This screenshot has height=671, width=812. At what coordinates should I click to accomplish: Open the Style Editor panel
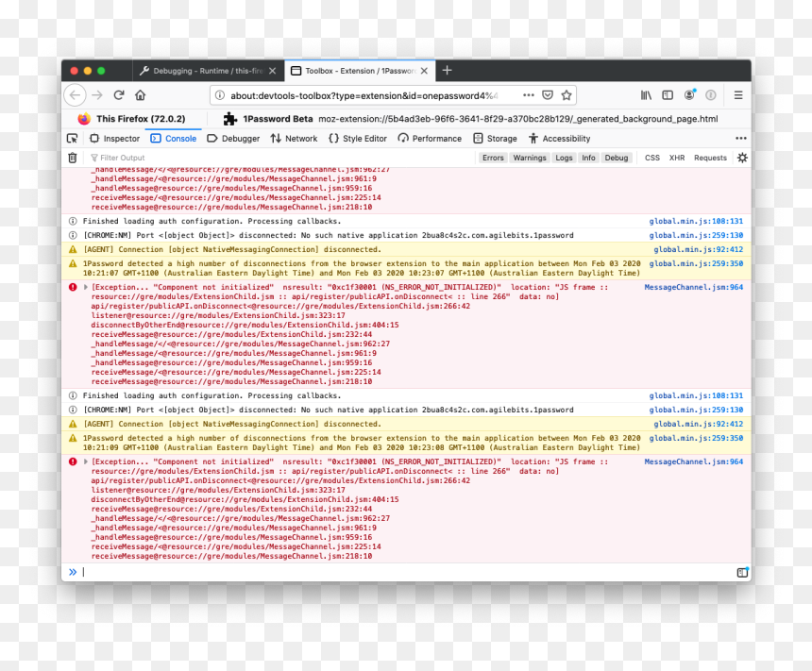[x=358, y=138]
